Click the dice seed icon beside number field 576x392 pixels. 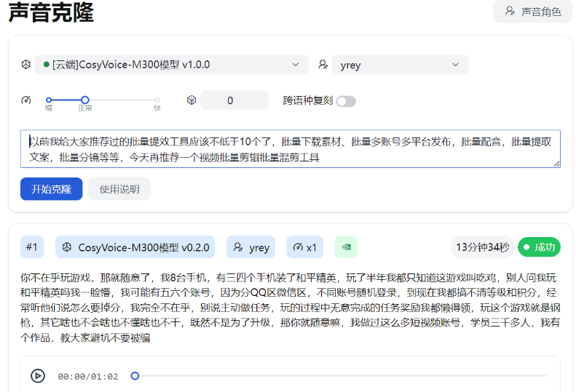tap(191, 100)
